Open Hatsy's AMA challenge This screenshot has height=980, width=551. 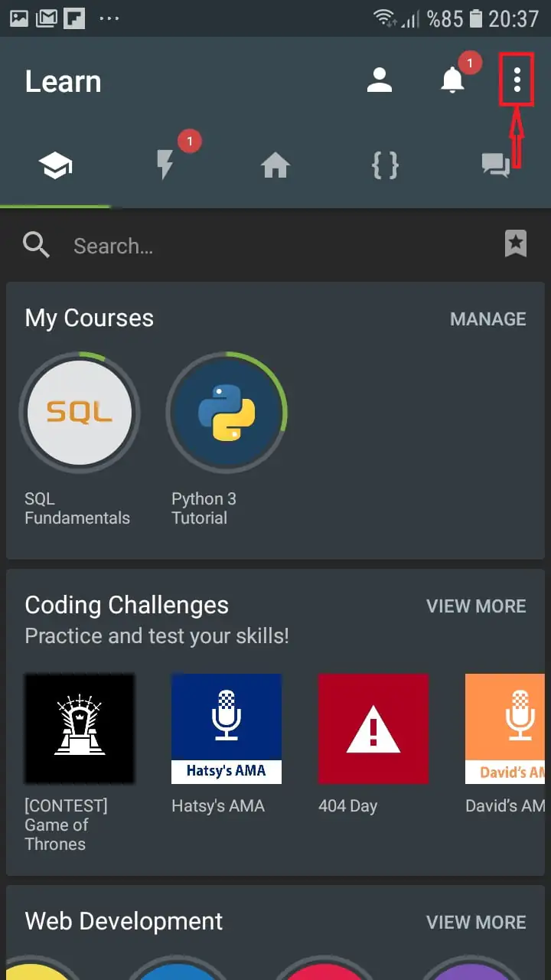pos(227,729)
